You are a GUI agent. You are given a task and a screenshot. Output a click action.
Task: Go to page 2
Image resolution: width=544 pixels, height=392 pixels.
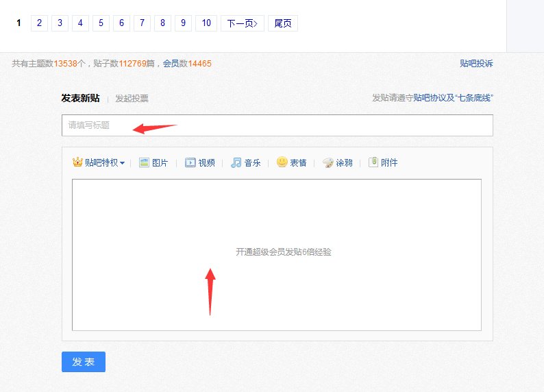coord(39,23)
